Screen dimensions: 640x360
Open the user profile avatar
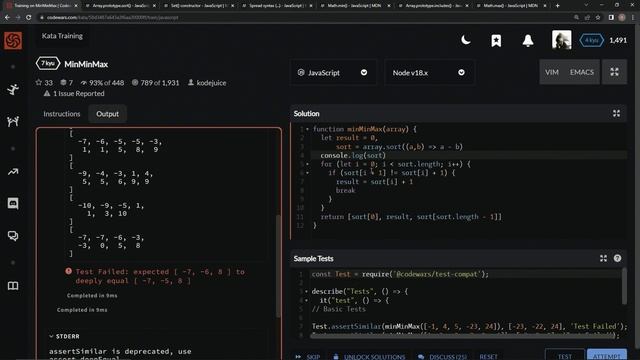click(562, 40)
